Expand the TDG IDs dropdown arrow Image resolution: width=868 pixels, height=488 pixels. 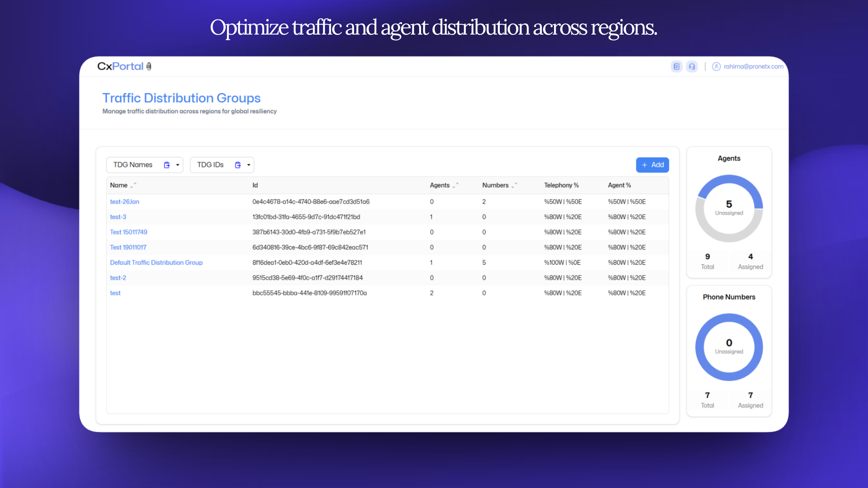click(x=249, y=165)
